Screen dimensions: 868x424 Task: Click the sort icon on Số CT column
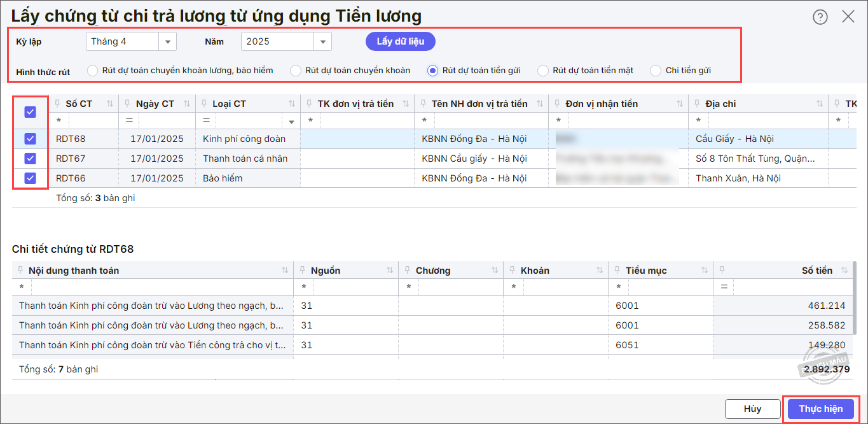coord(110,104)
